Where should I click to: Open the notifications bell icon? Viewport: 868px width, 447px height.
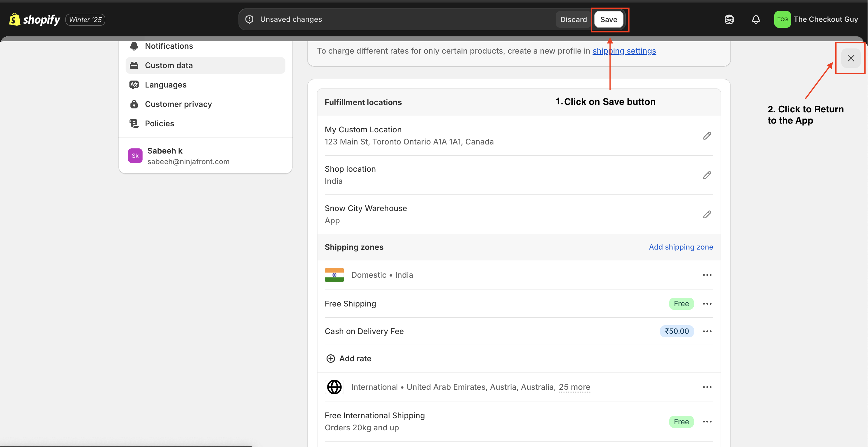pos(756,20)
